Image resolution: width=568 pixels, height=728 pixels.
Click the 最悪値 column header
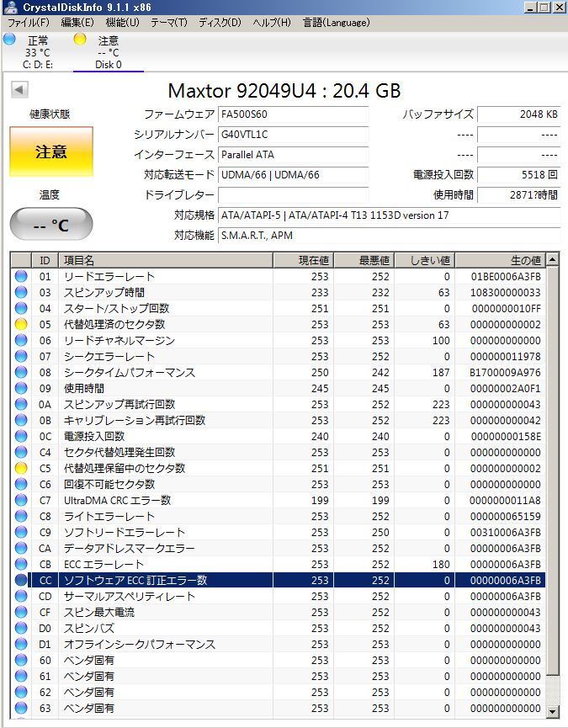coord(364,260)
